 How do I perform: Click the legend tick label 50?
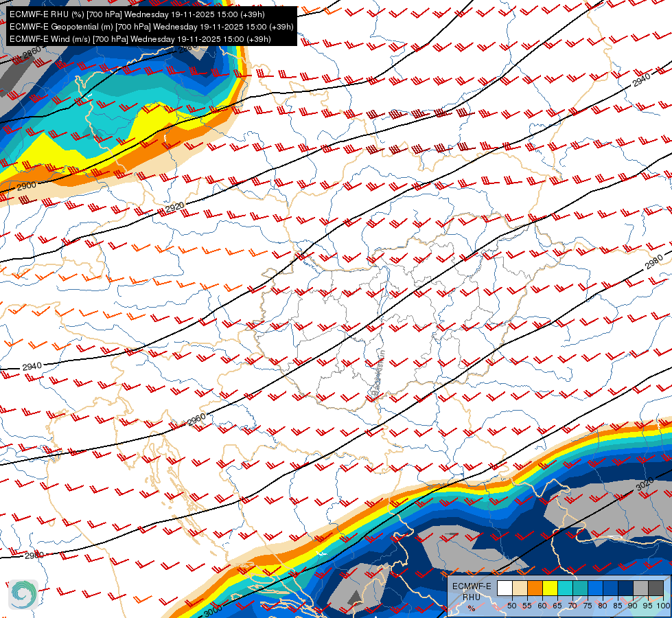click(x=511, y=606)
